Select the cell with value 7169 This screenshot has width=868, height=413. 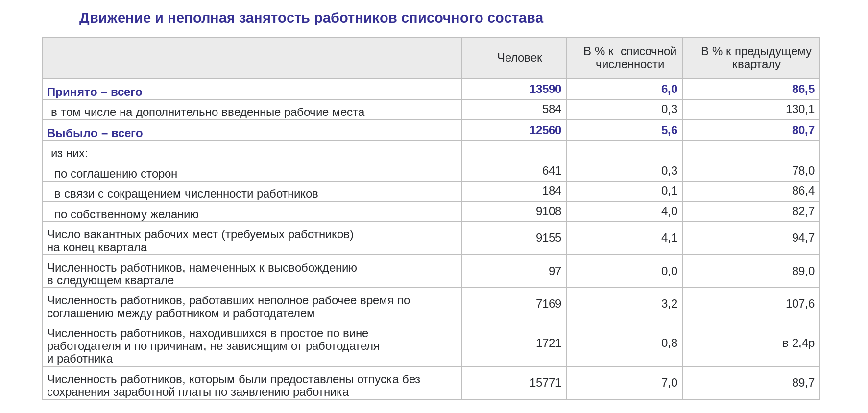(x=548, y=304)
